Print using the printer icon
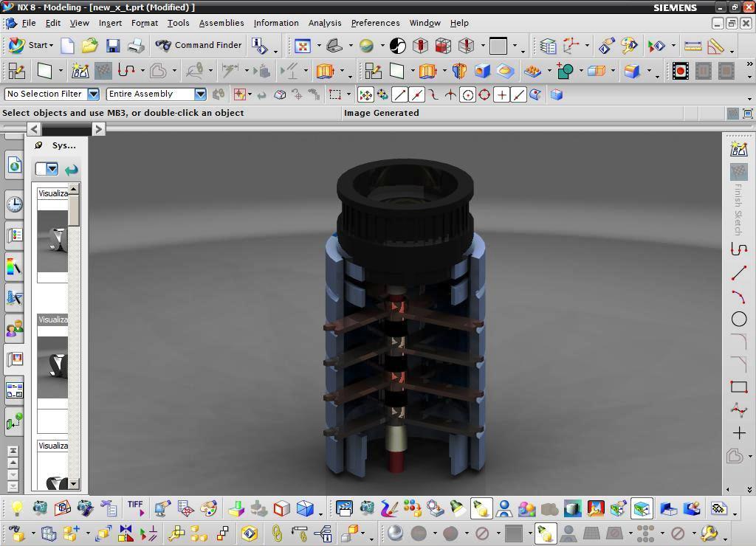This screenshot has height=546, width=756. [136, 46]
